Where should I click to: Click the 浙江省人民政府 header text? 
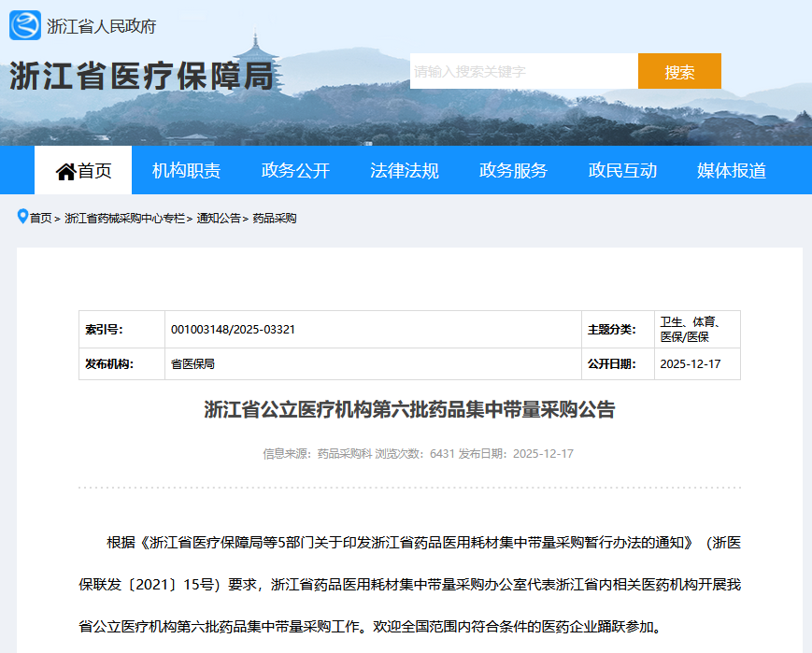[x=101, y=26]
